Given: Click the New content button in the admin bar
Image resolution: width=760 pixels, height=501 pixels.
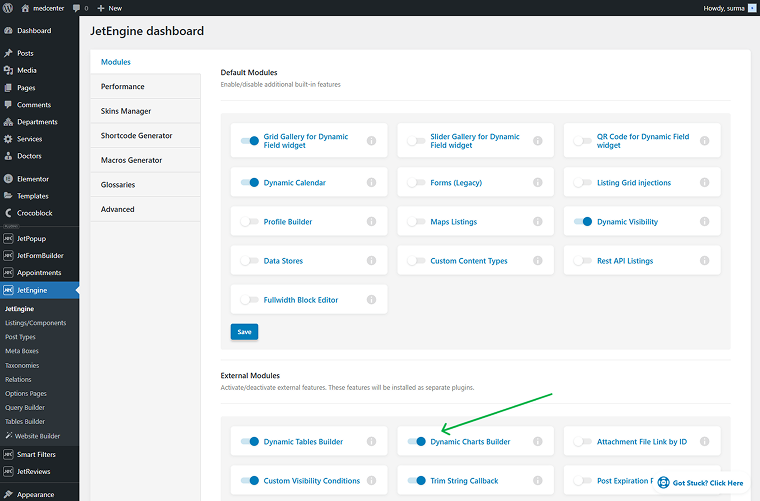Looking at the screenshot, I should (x=110, y=8).
